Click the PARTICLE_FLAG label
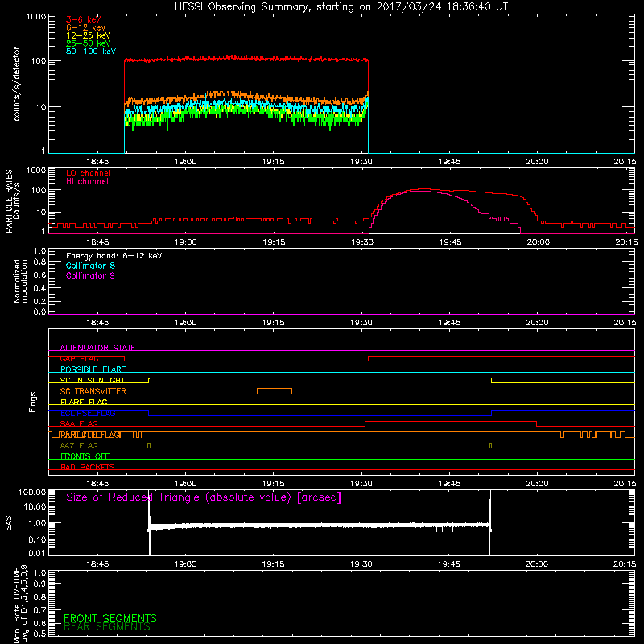This screenshot has height=644, width=644. [90, 435]
